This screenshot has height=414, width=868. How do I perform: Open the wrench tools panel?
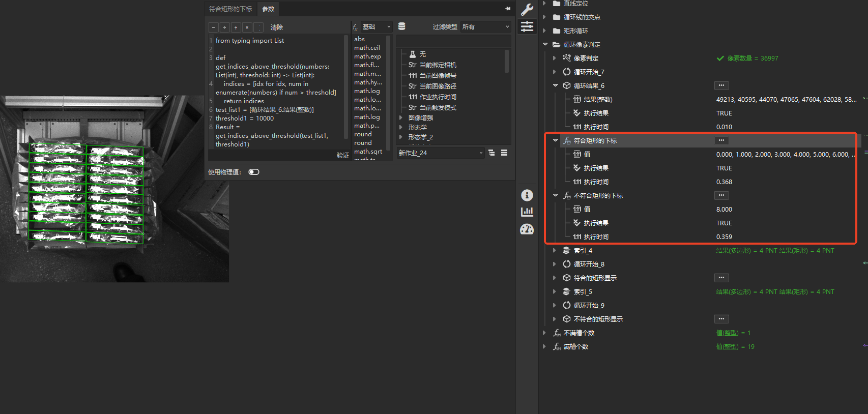coord(527,9)
